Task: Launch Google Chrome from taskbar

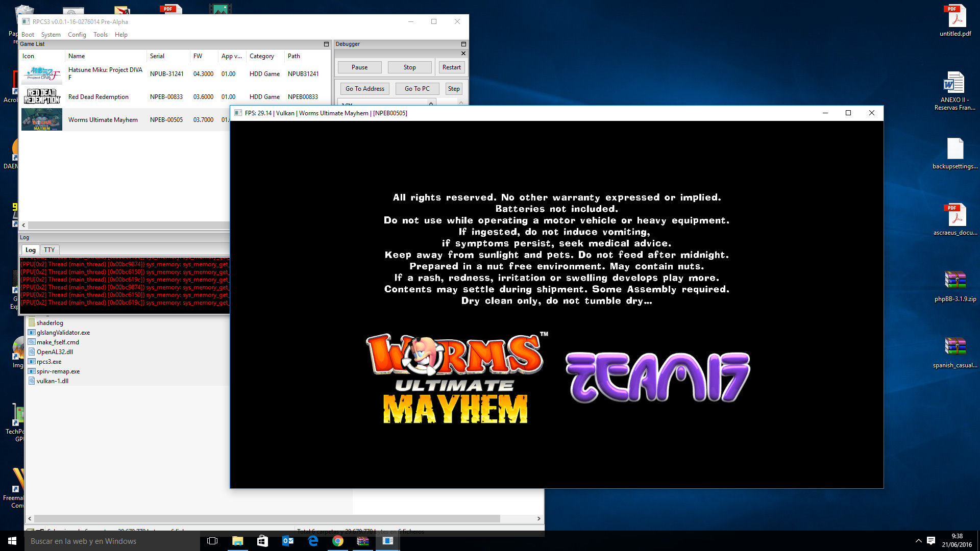Action: pyautogui.click(x=338, y=541)
